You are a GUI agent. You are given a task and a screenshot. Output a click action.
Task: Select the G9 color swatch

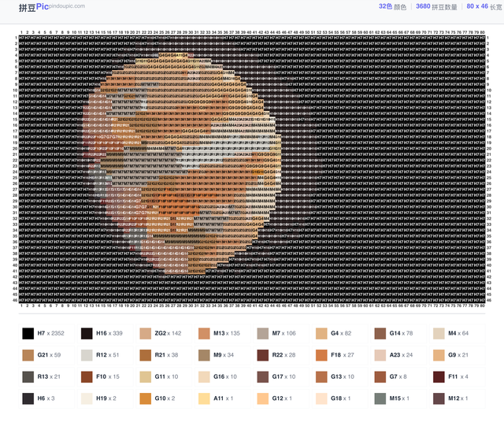pyautogui.click(x=439, y=355)
